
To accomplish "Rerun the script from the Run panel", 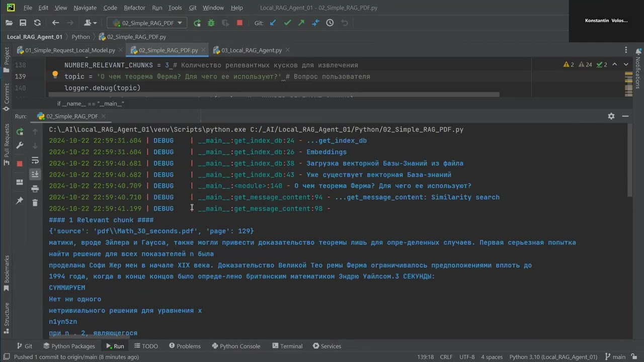I will coord(20,132).
